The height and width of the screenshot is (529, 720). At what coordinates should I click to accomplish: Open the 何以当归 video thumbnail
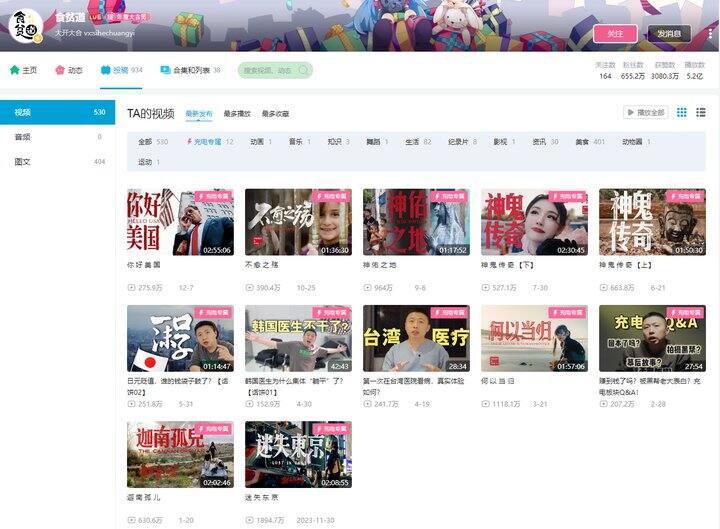tap(534, 338)
